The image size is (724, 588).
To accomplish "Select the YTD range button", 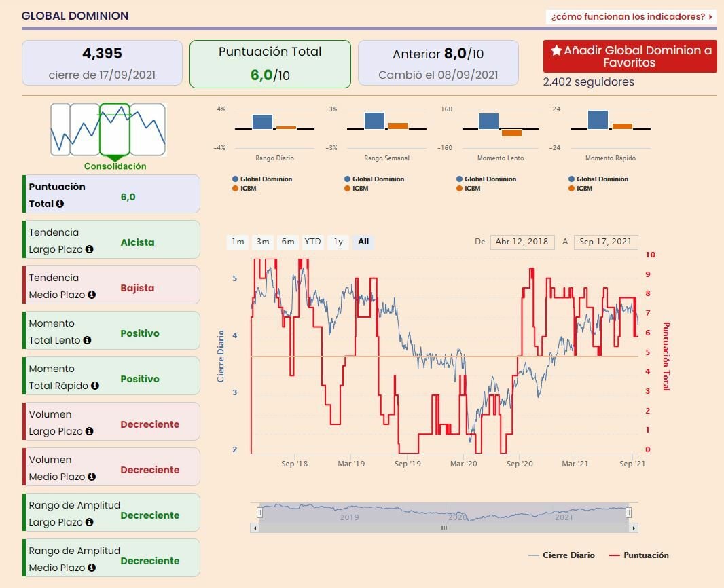I will [312, 242].
